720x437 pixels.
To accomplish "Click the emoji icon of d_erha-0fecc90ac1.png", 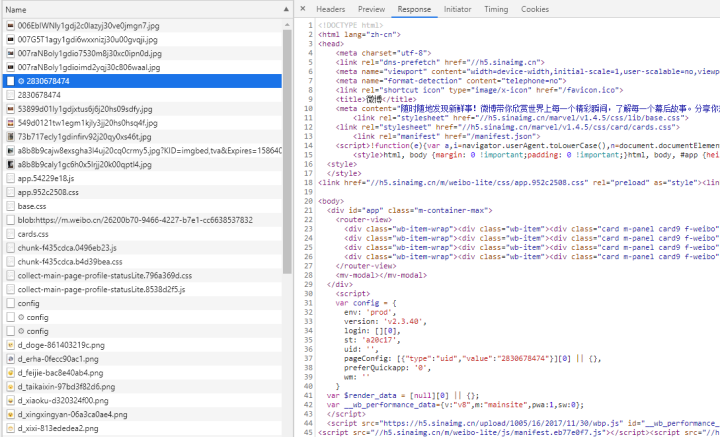I will click(x=11, y=359).
